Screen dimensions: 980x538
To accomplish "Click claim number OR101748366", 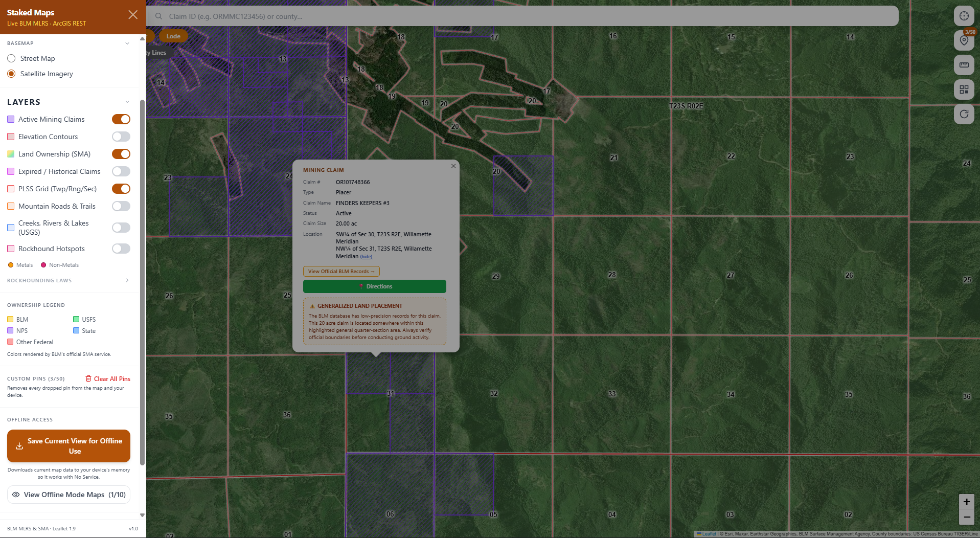I will point(353,182).
